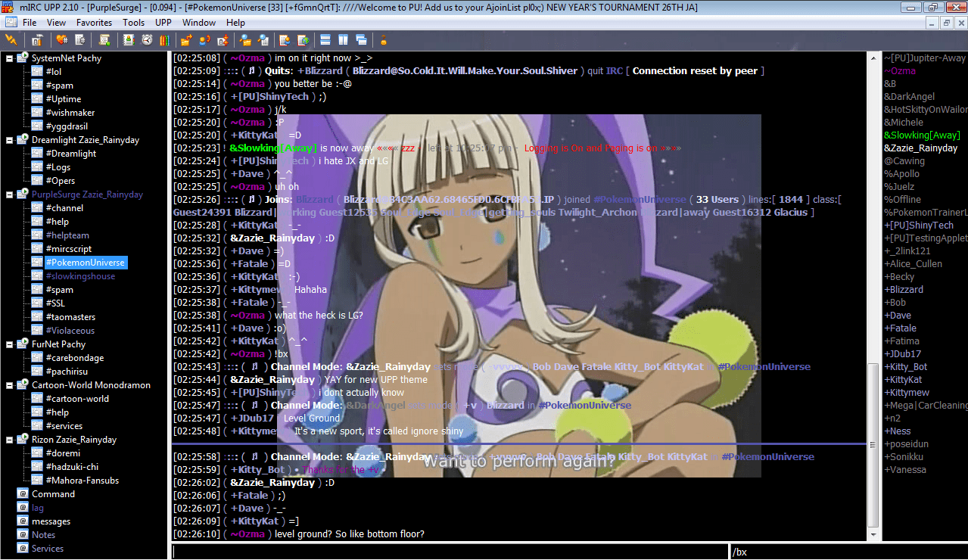
Task: Switch to the #yggdrasil channel
Action: (68, 126)
